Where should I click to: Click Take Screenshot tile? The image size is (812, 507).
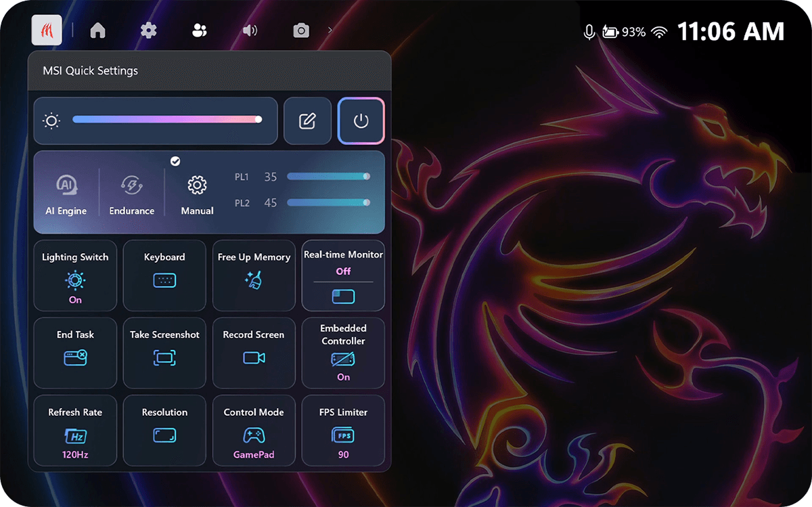[164, 353]
